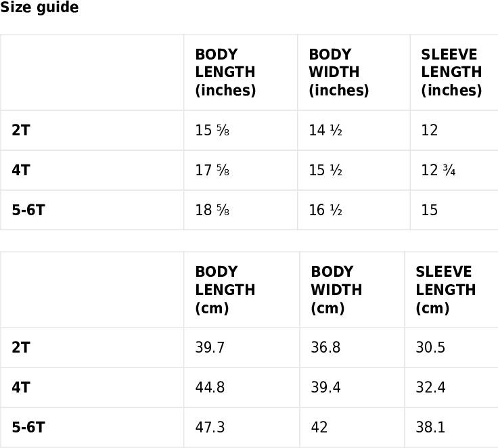498x448 pixels.
Task: Click the 5-6T row label in inches table
Action: pyautogui.click(x=28, y=210)
